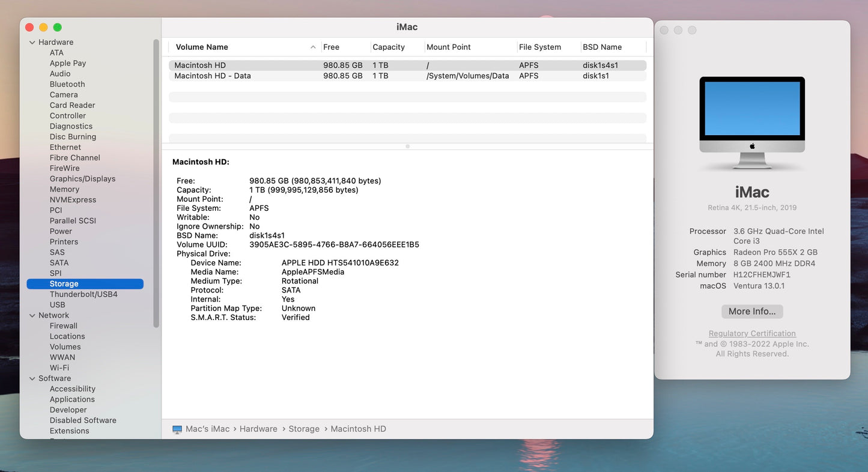Image resolution: width=868 pixels, height=472 pixels.
Task: Collapse the Hardware section
Action: coord(32,42)
